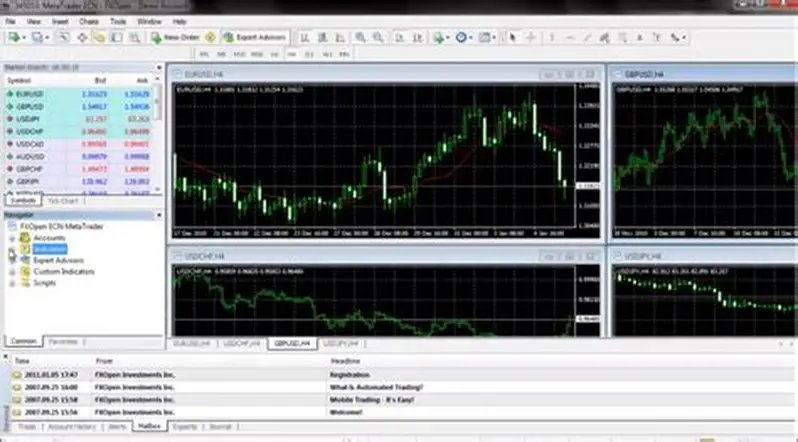The width and height of the screenshot is (798, 442).
Task: Switch timeframe to M1
Action: click(204, 54)
